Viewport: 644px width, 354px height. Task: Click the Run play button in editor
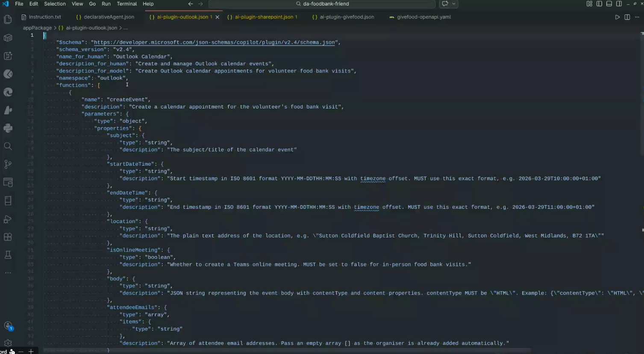pyautogui.click(x=617, y=17)
